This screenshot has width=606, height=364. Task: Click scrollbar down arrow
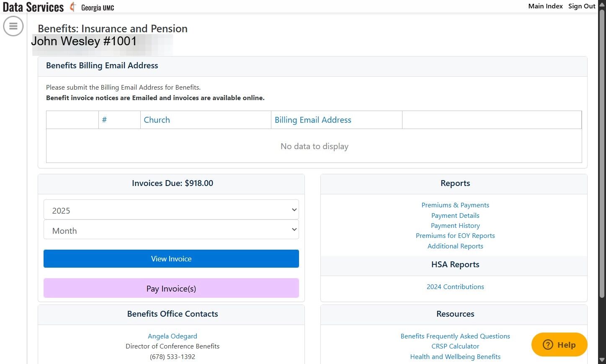click(x=602, y=360)
